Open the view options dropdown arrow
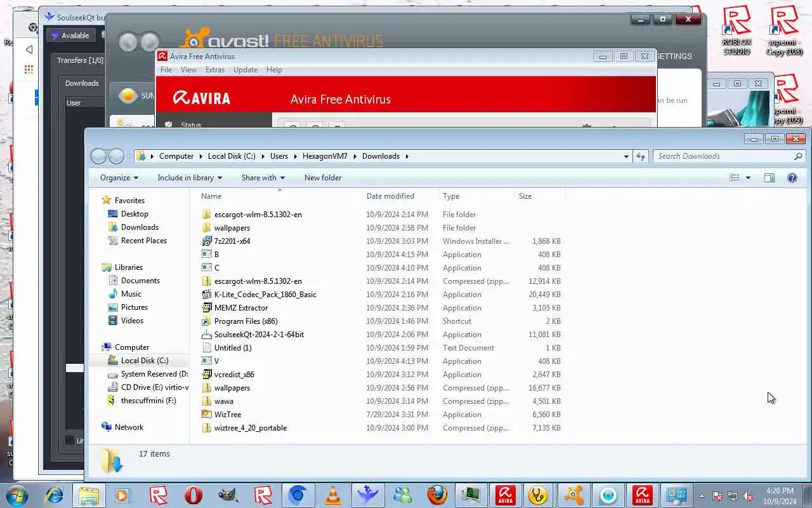This screenshot has width=812, height=508. coord(748,178)
